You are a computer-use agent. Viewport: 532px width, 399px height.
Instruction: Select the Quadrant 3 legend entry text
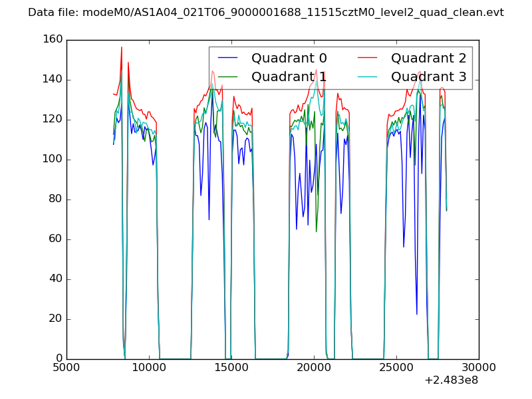tap(428, 76)
